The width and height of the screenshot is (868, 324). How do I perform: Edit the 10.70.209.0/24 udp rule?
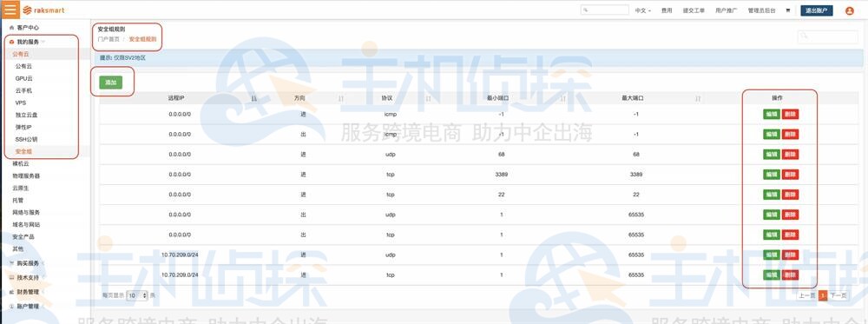pyautogui.click(x=771, y=255)
